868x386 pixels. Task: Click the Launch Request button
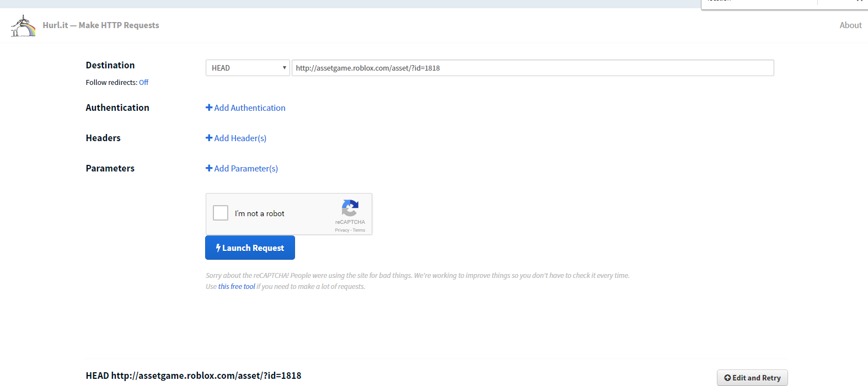[250, 248]
